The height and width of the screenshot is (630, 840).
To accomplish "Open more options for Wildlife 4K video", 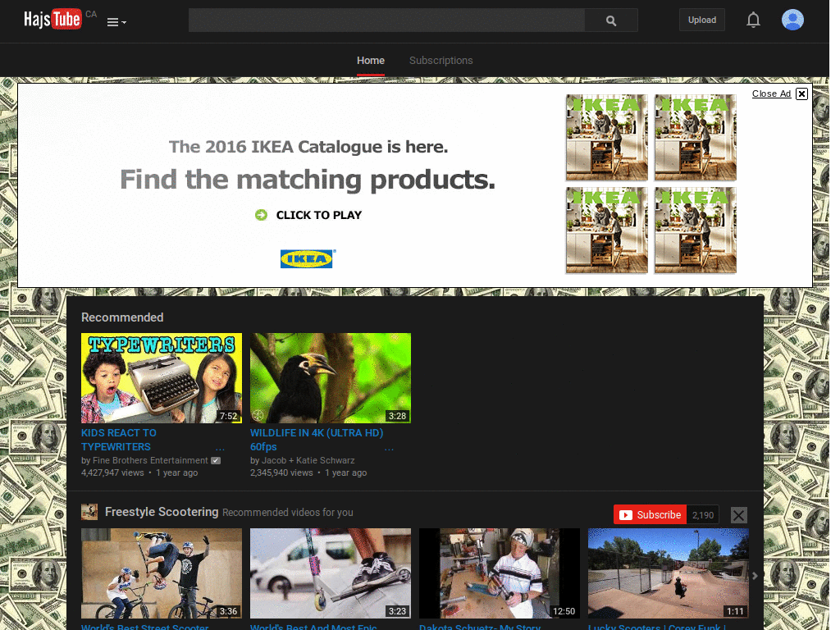I will (x=389, y=449).
